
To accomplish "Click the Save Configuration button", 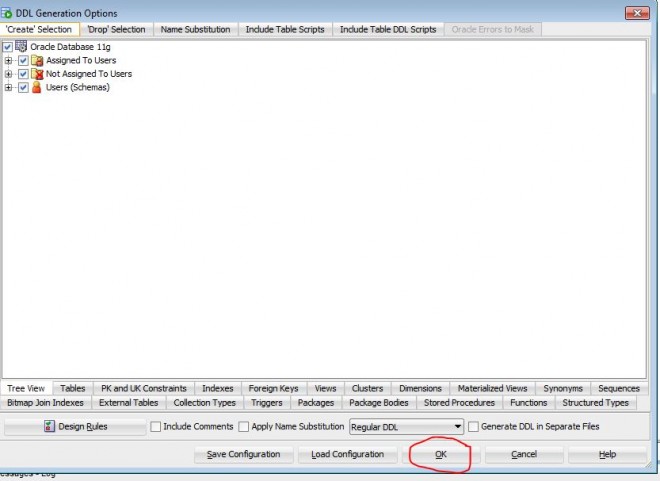I will point(243,454).
